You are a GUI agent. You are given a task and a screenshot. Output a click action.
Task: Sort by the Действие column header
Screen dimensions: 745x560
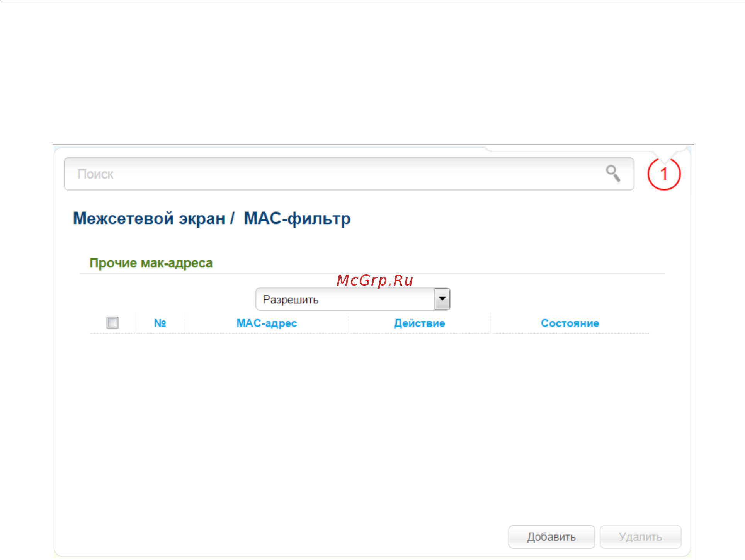click(x=419, y=323)
